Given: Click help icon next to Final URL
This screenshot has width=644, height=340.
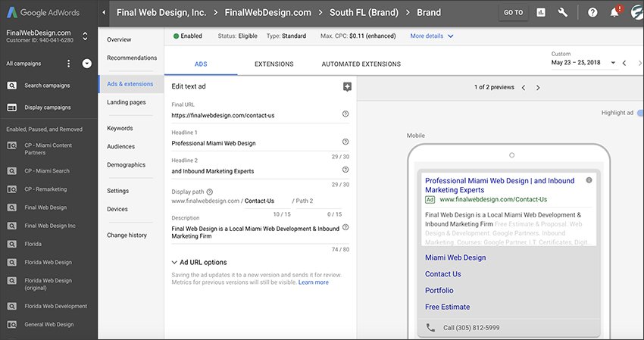Looking at the screenshot, I should (x=345, y=114).
